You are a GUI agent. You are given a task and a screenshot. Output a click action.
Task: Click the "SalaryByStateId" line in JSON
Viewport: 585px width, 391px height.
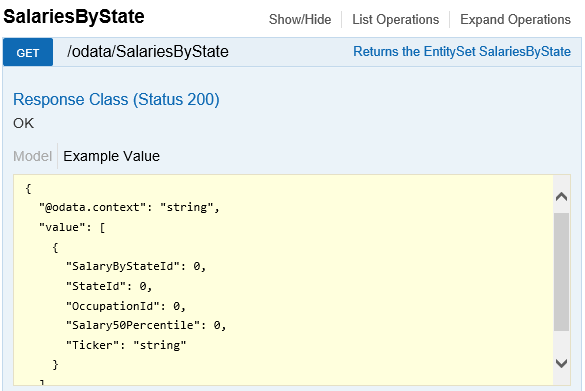pos(136,266)
